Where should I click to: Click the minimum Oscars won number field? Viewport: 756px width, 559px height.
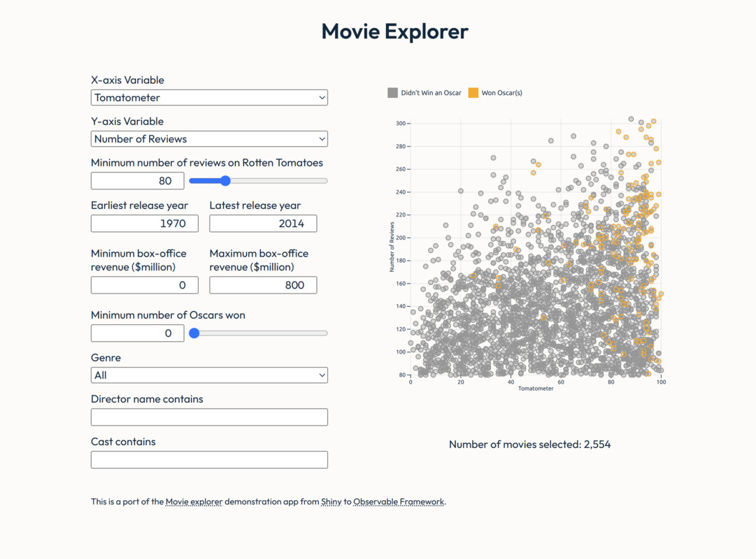[137, 333]
